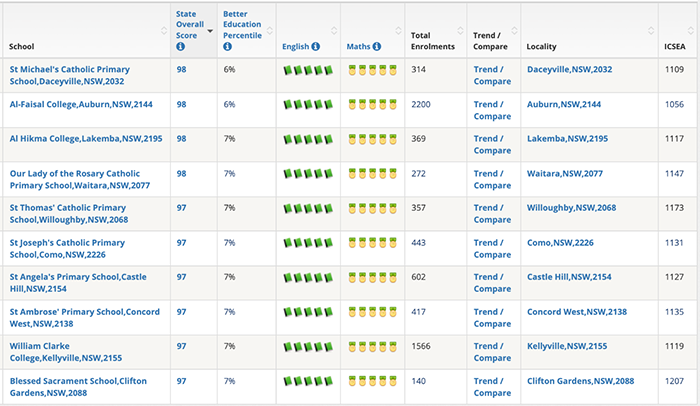700x406 pixels.
Task: Open State Overall Score info icon
Action: (180, 46)
